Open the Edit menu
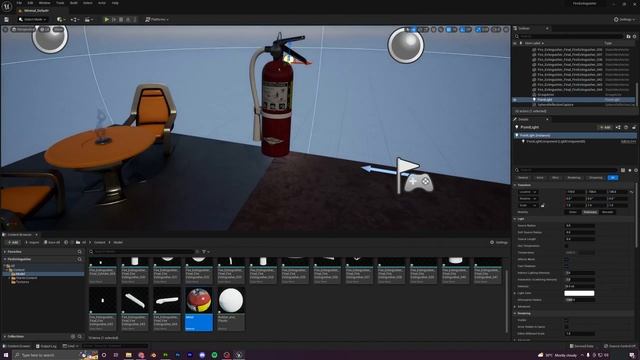The height and width of the screenshot is (360, 640). (x=30, y=3)
